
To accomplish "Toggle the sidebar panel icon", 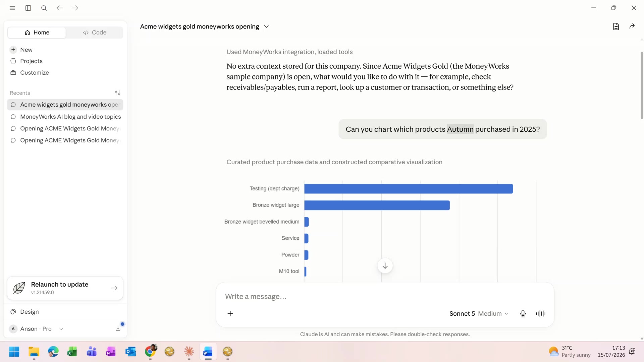I will [28, 8].
